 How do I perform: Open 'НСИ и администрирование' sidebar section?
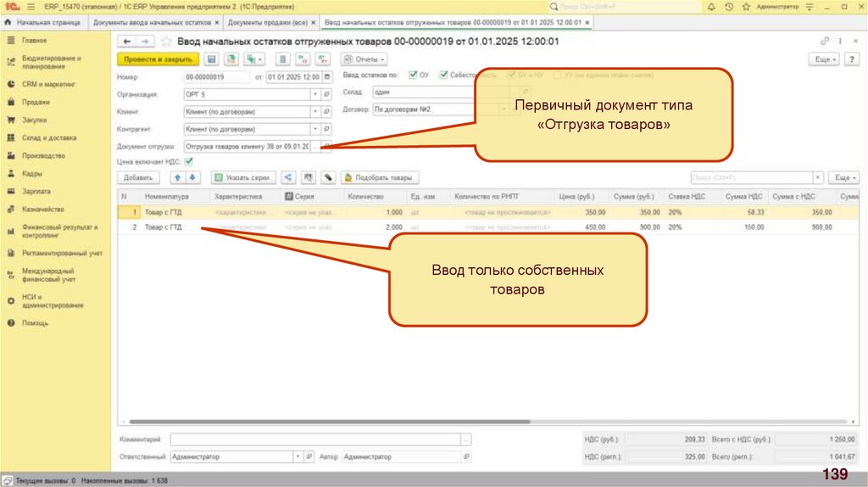click(x=53, y=301)
